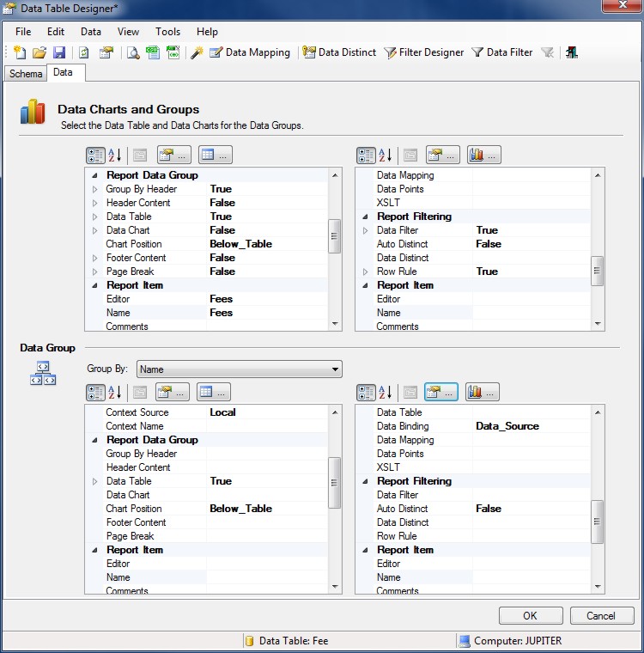The height and width of the screenshot is (653, 644).
Task: Click the Save disk icon
Action: 59,52
